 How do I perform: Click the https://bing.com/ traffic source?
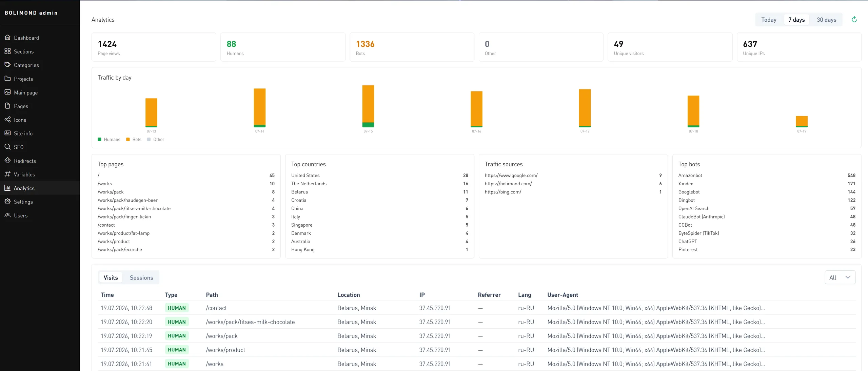(x=503, y=192)
